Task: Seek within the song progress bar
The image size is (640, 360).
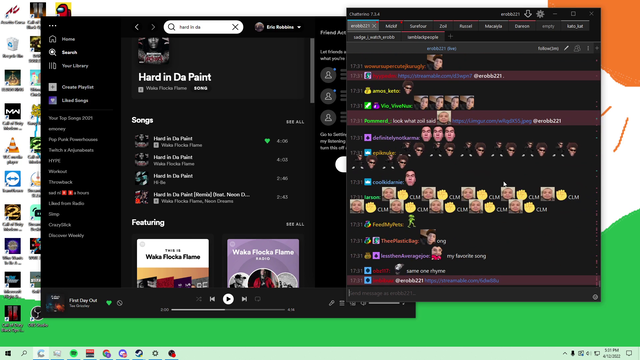Action: pyautogui.click(x=228, y=309)
